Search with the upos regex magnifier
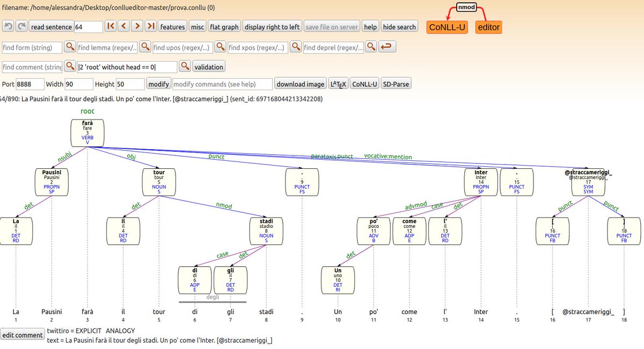The width and height of the screenshot is (644, 349). 220,47
